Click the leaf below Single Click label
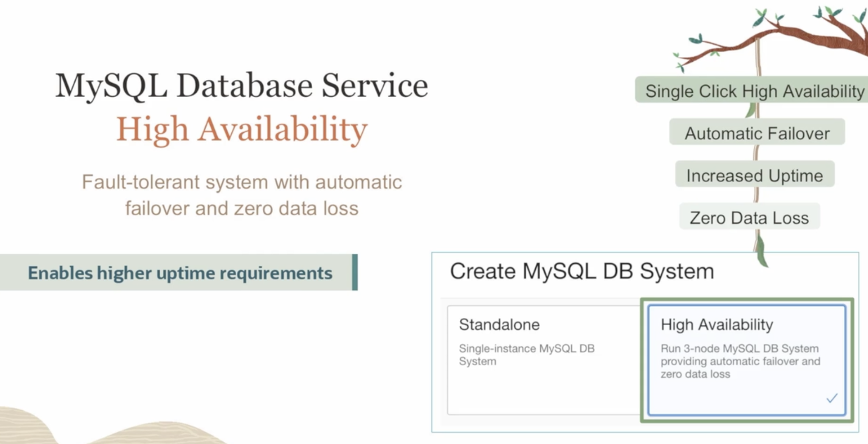Viewport: 868px width, 444px height. click(750, 110)
